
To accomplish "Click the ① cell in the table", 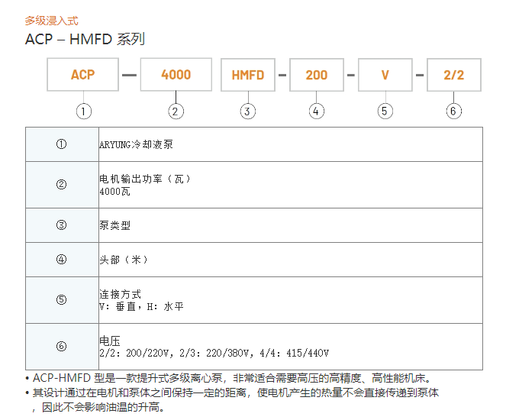I will pyautogui.click(x=62, y=144).
